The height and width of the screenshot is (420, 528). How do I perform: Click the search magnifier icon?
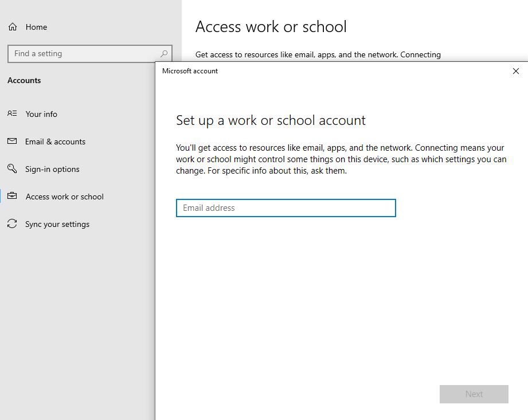click(x=164, y=53)
